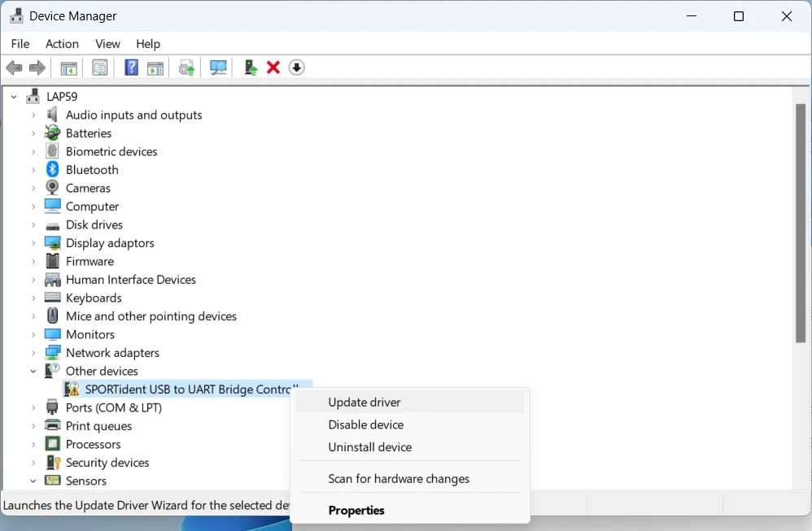This screenshot has width=812, height=531.
Task: Open the View menu
Action: click(x=107, y=44)
